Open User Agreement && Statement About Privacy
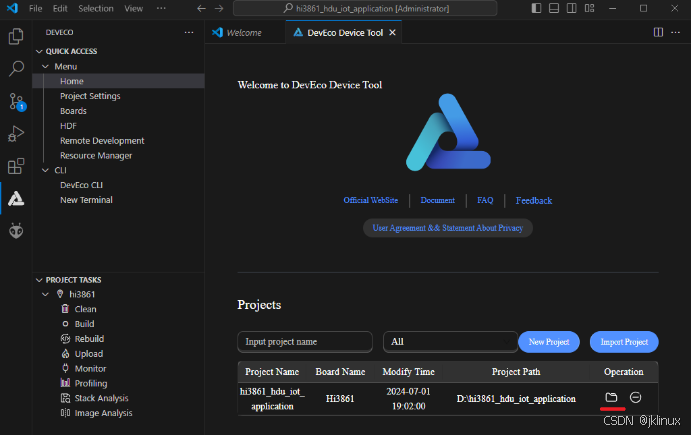This screenshot has width=692, height=435. pyautogui.click(x=448, y=228)
